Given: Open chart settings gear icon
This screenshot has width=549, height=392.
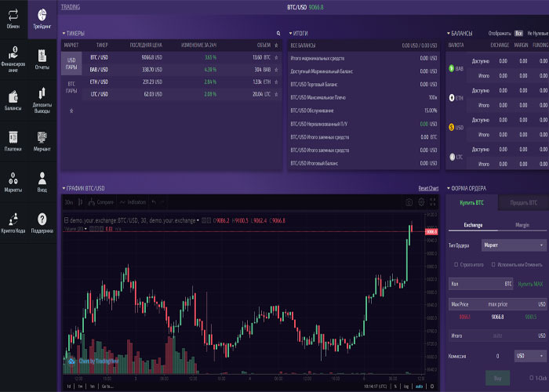Looking at the screenshot, I should point(421,202).
